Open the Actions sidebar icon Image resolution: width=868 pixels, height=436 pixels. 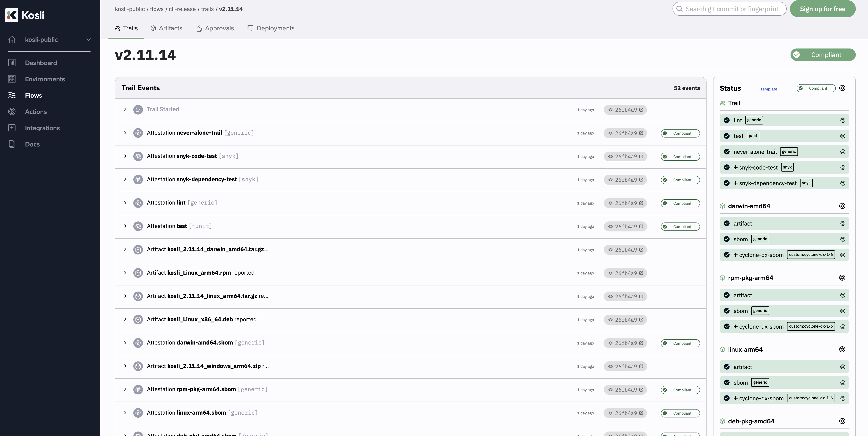click(12, 111)
